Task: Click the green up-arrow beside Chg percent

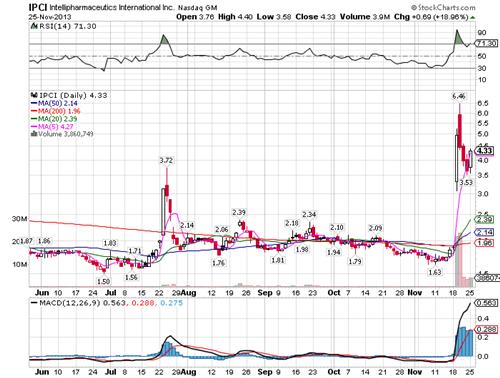Action: coord(473,17)
